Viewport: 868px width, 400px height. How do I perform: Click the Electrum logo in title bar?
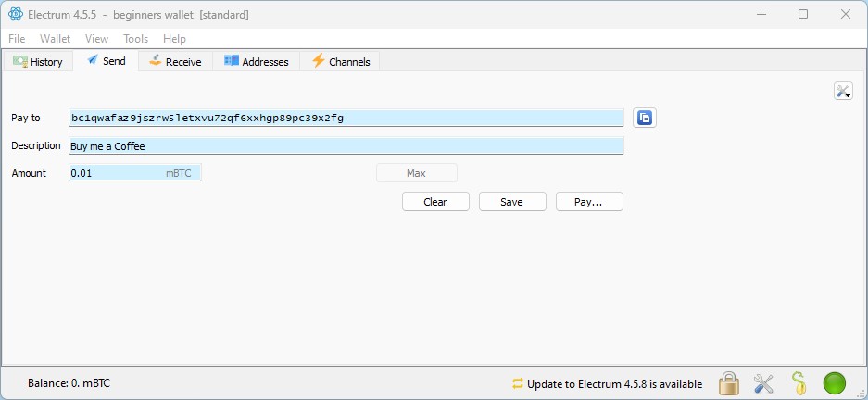click(15, 14)
